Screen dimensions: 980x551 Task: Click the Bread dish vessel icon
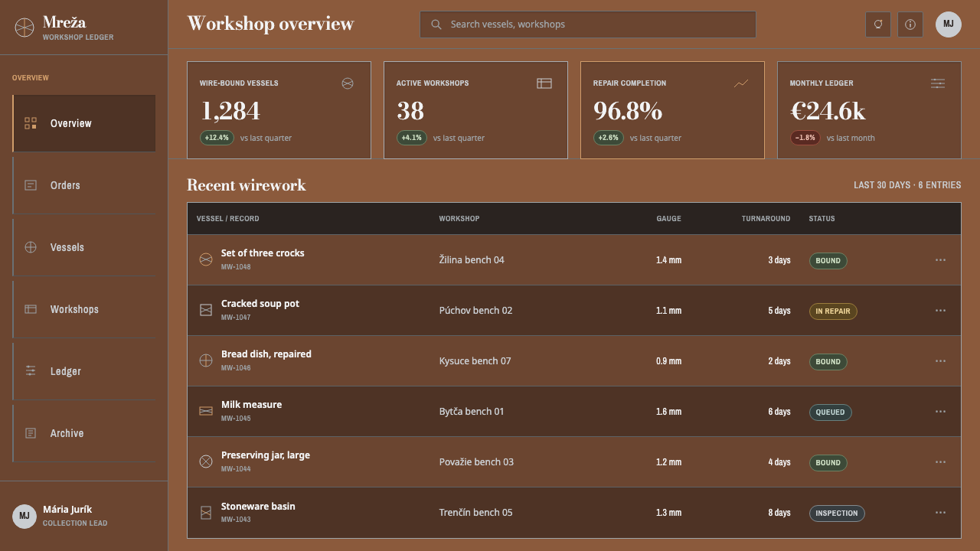[206, 361]
